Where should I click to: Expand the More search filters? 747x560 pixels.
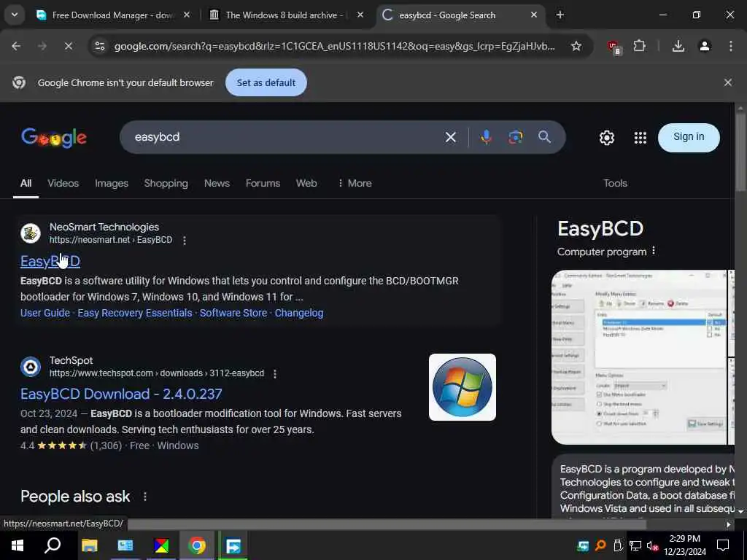coord(355,183)
